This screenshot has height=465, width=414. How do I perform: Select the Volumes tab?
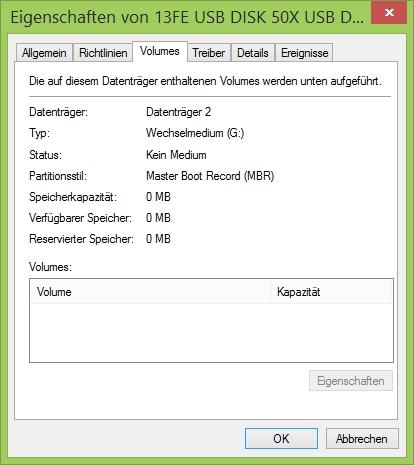click(x=160, y=51)
